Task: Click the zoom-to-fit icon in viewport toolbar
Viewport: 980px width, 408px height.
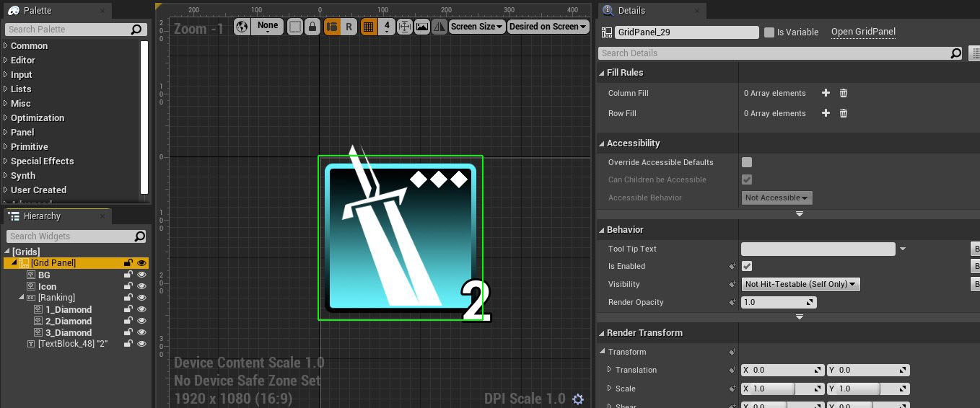Action: (404, 27)
